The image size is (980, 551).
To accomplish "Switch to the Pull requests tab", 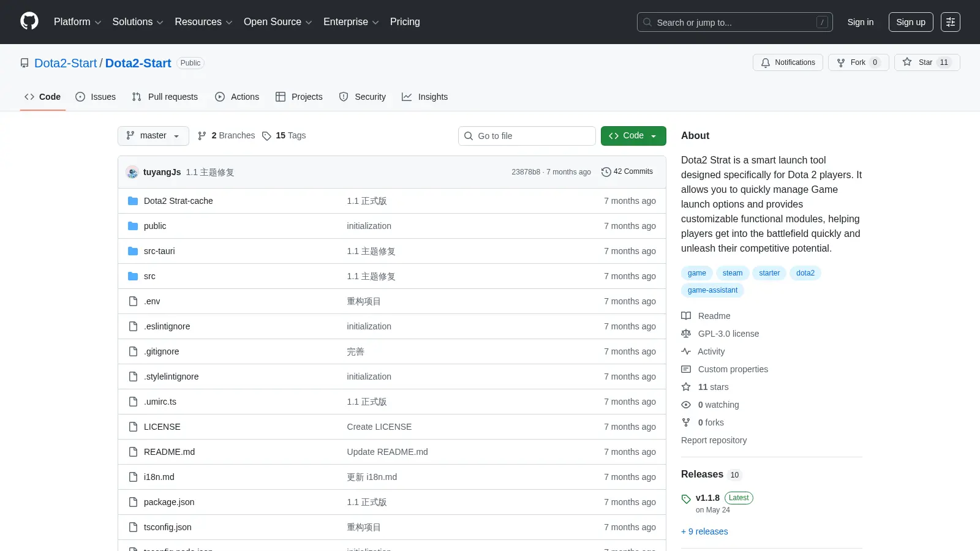I will point(165,97).
